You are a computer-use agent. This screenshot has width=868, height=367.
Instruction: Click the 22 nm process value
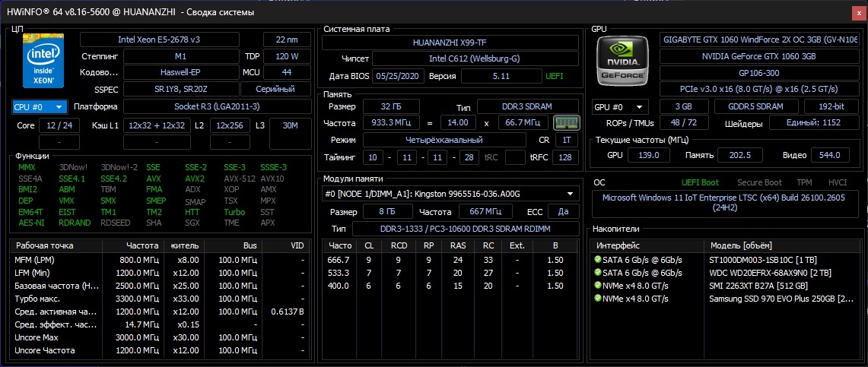[x=288, y=40]
